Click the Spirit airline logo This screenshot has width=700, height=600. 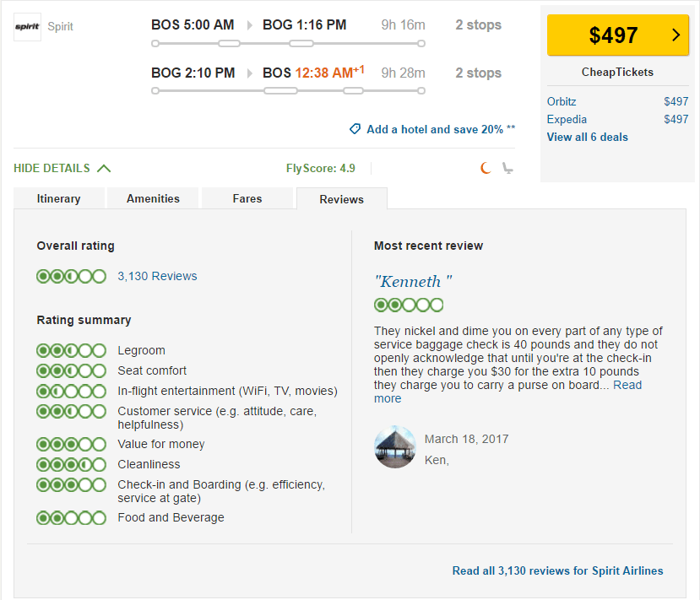[x=27, y=27]
